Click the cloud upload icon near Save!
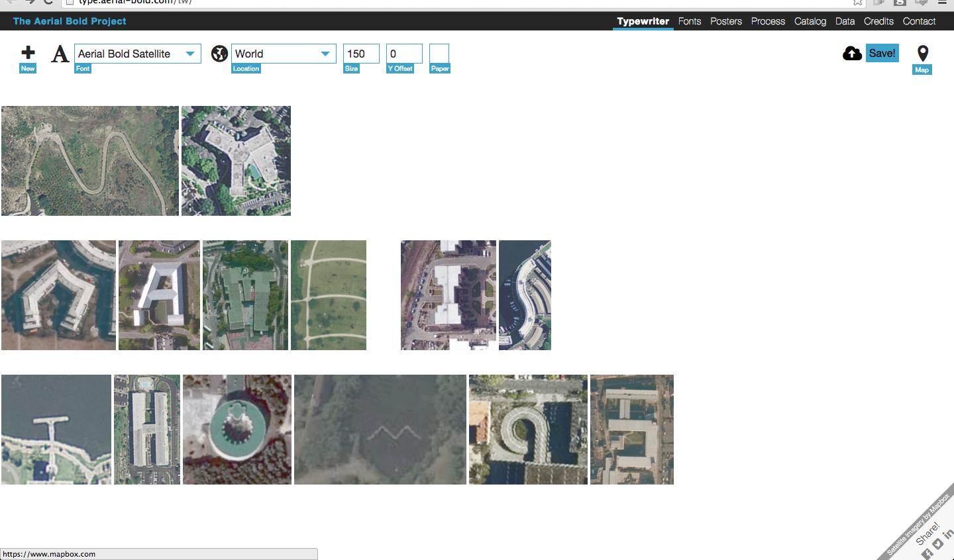 click(853, 53)
